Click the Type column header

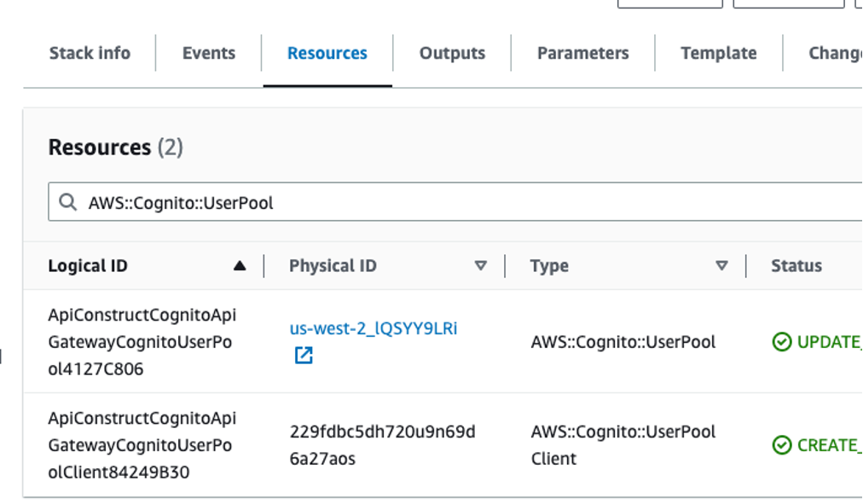(x=549, y=266)
